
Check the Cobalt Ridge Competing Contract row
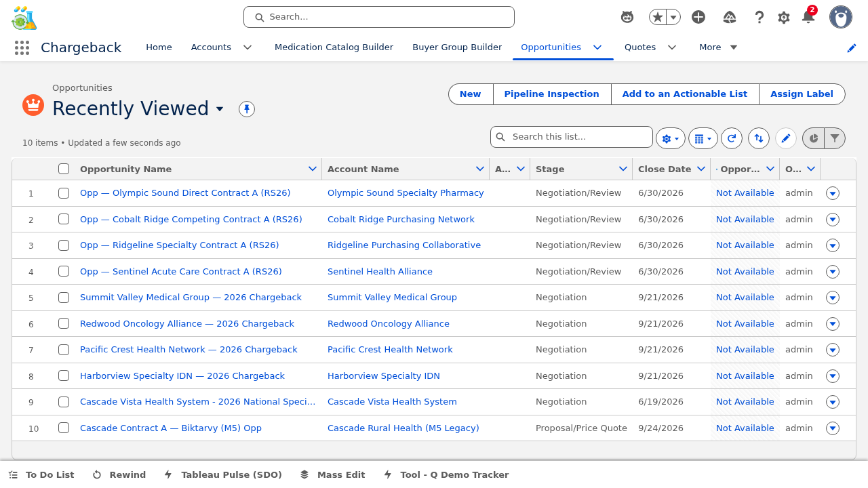pos(64,219)
